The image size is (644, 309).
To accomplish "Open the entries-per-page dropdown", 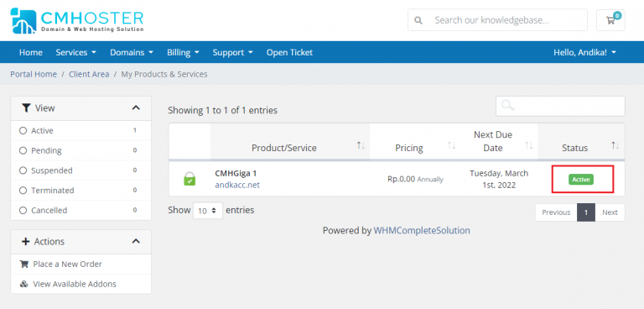I will click(x=208, y=211).
